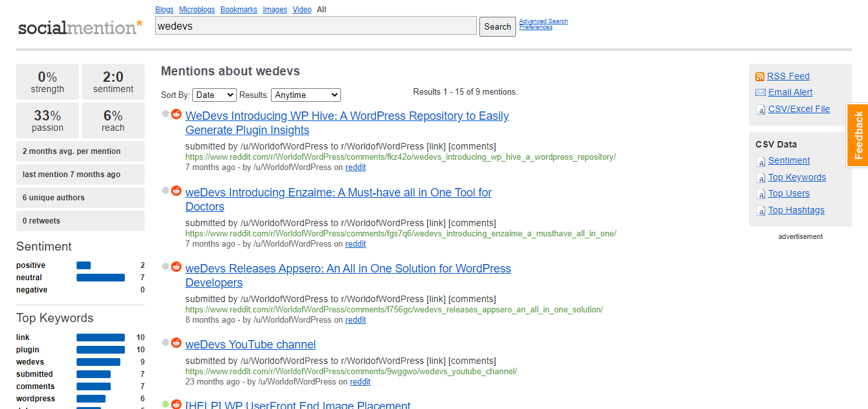Click the neutral sentiment bar
Viewport: 868px width, 409px height.
tap(100, 278)
